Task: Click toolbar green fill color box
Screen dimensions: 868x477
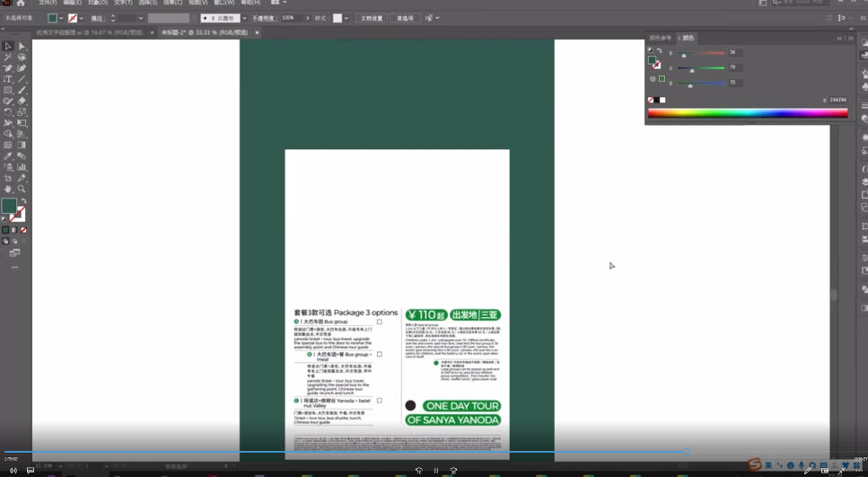Action: [9, 206]
